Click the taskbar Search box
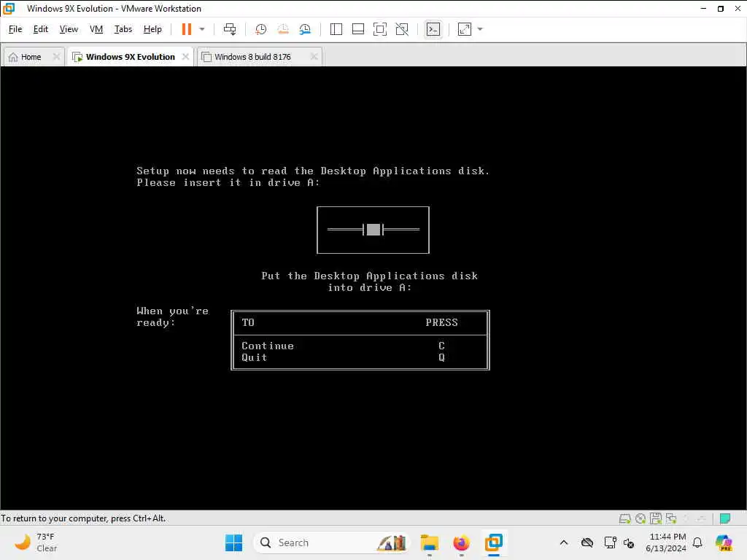Viewport: 747px width, 560px height. coord(332,542)
